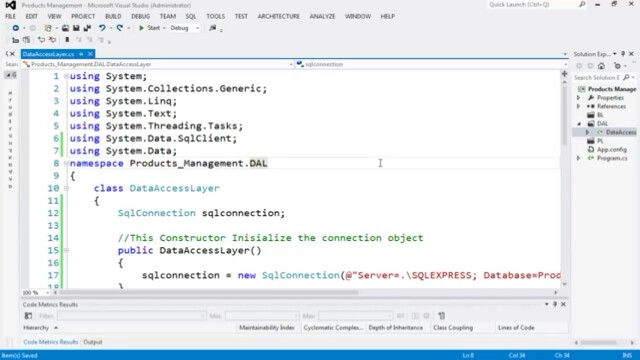
Task: Click the split editor handle above scrollbar
Action: coord(564,74)
